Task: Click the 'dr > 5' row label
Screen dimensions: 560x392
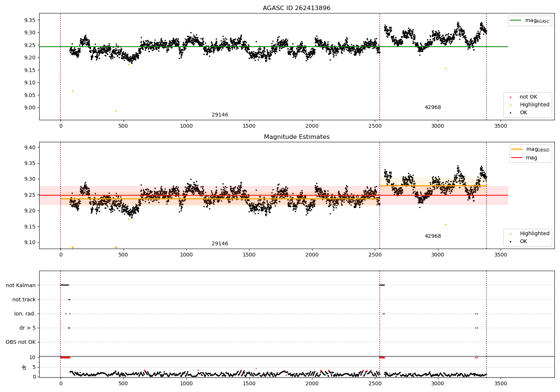Action: click(x=28, y=328)
